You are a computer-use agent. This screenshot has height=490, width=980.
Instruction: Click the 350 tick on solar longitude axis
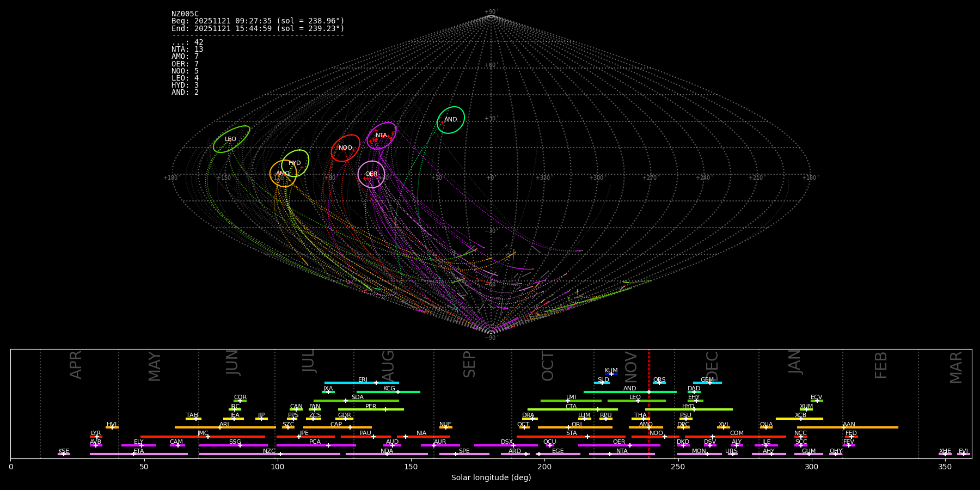(x=945, y=467)
